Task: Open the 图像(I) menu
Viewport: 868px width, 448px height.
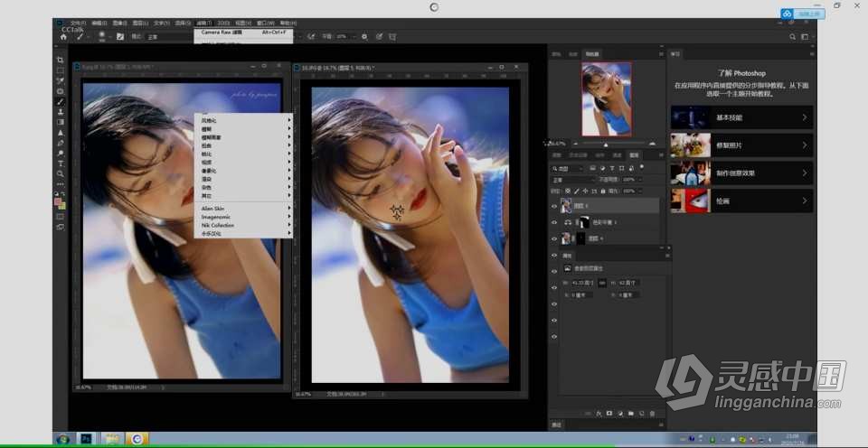Action: click(x=119, y=23)
